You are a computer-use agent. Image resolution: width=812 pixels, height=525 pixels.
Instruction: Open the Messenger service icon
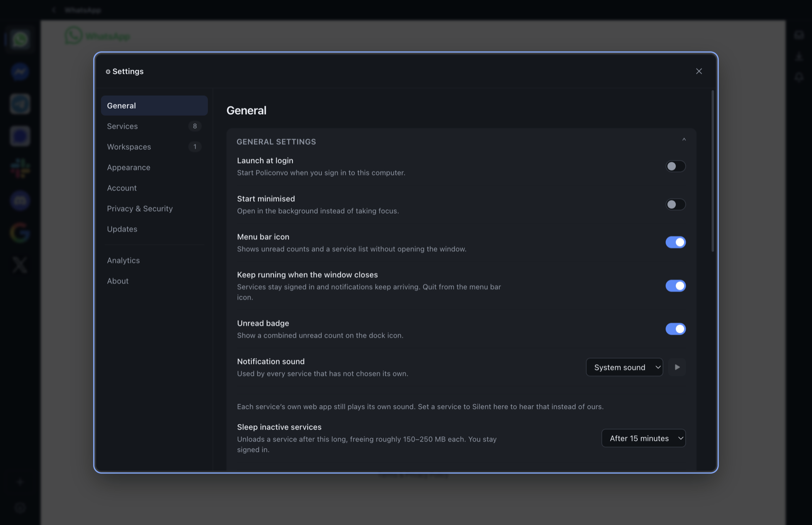tap(20, 72)
